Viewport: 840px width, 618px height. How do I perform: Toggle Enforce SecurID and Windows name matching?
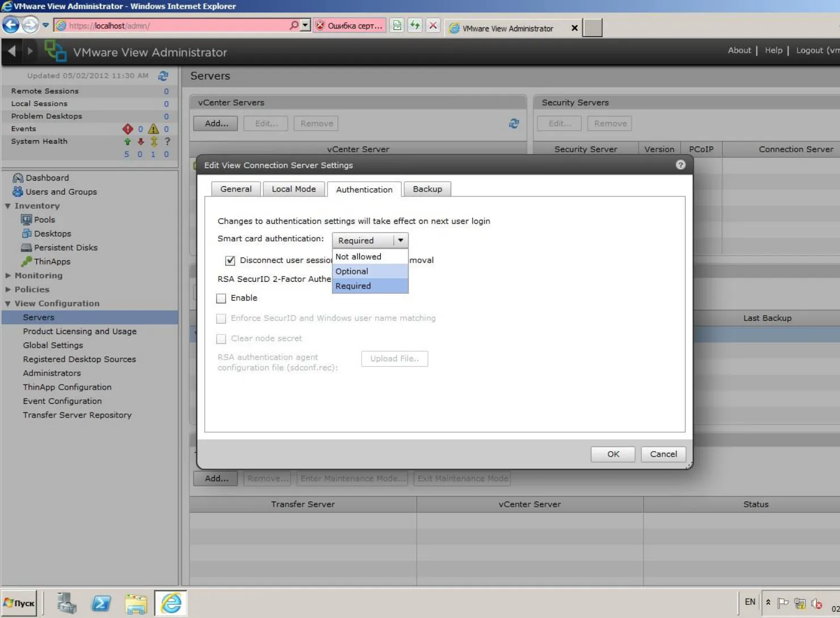pos(221,319)
